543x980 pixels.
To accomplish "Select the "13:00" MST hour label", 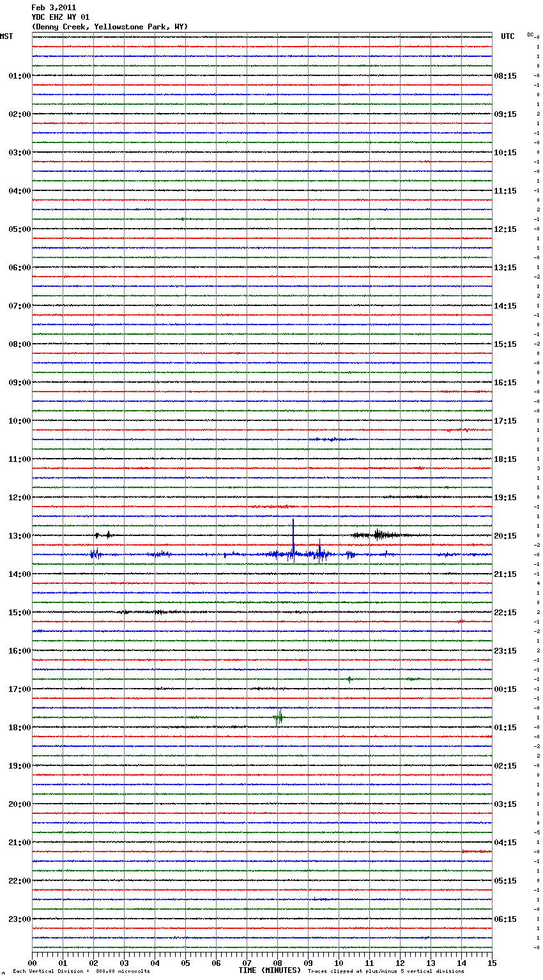I will pyautogui.click(x=20, y=536).
